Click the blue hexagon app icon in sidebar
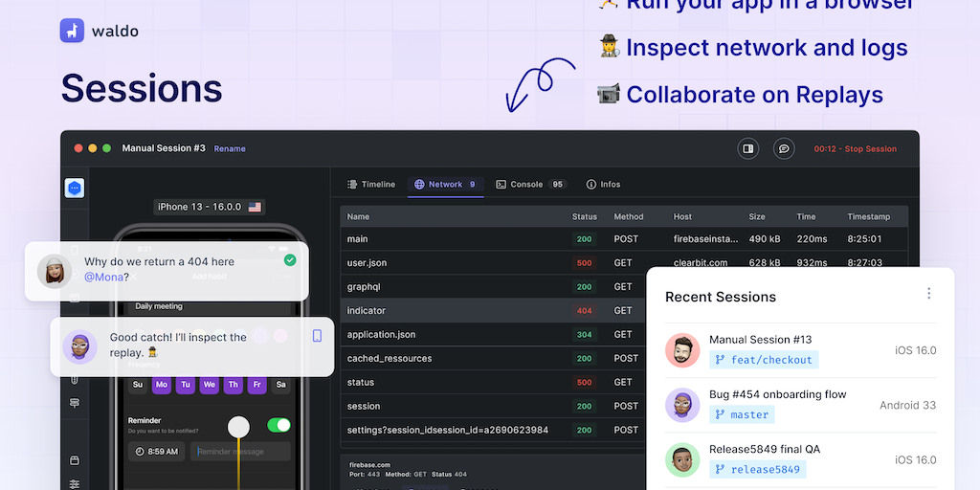 75,189
